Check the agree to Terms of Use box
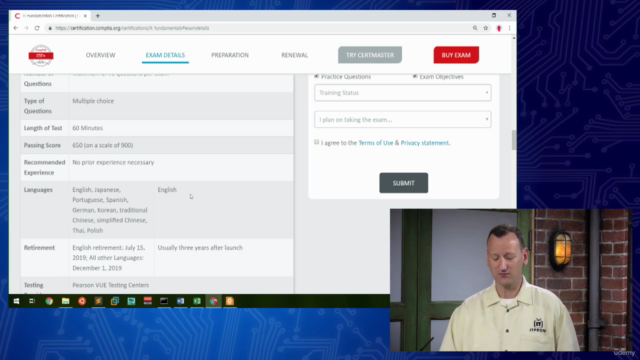This screenshot has width=640, height=360. click(x=316, y=142)
